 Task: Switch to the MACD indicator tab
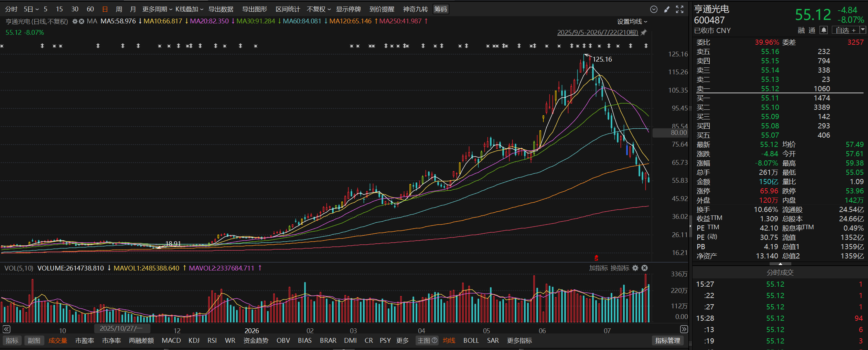pyautogui.click(x=171, y=340)
